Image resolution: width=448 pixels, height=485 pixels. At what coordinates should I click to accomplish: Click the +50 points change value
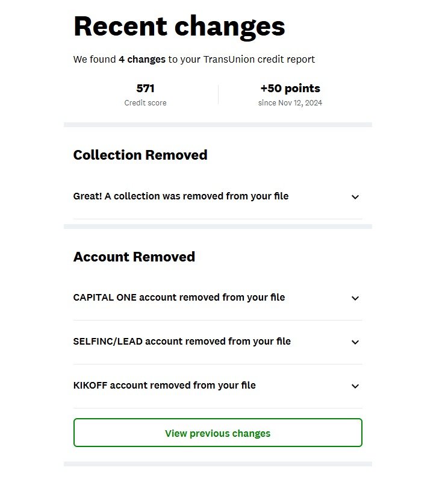pos(290,89)
